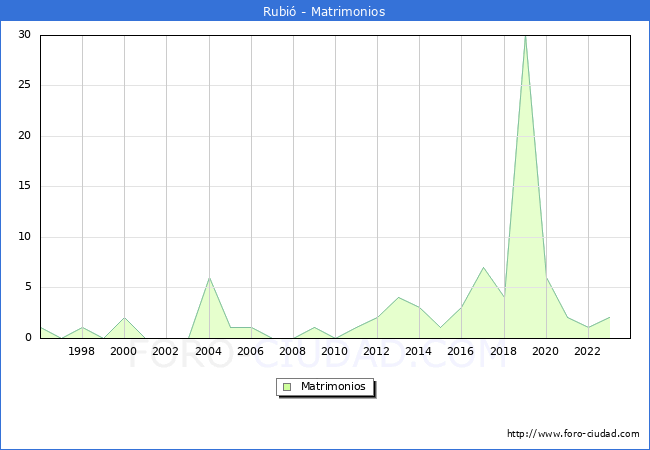The width and height of the screenshot is (650, 450).
Task: Click the 5 y-axis label
Action: pos(27,287)
